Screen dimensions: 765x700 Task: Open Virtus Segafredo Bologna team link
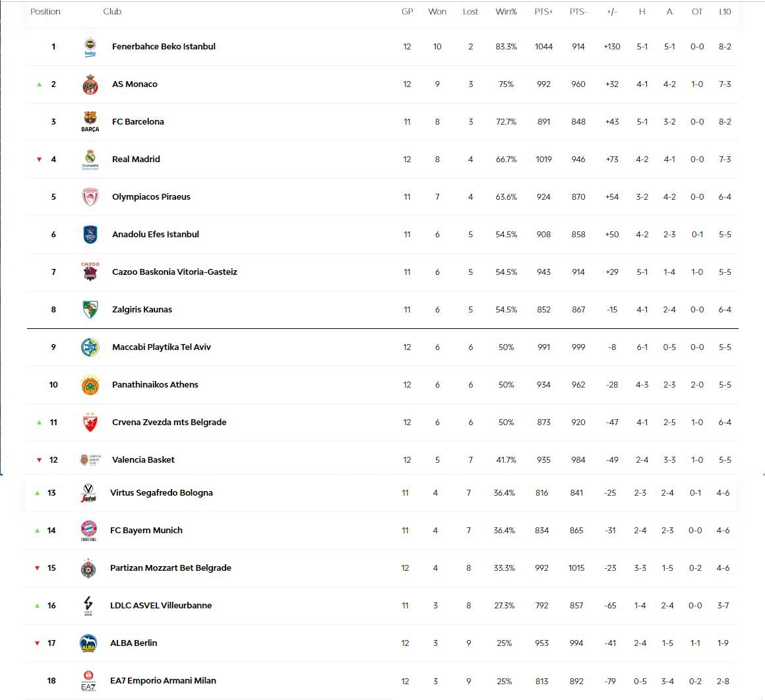coord(161,493)
